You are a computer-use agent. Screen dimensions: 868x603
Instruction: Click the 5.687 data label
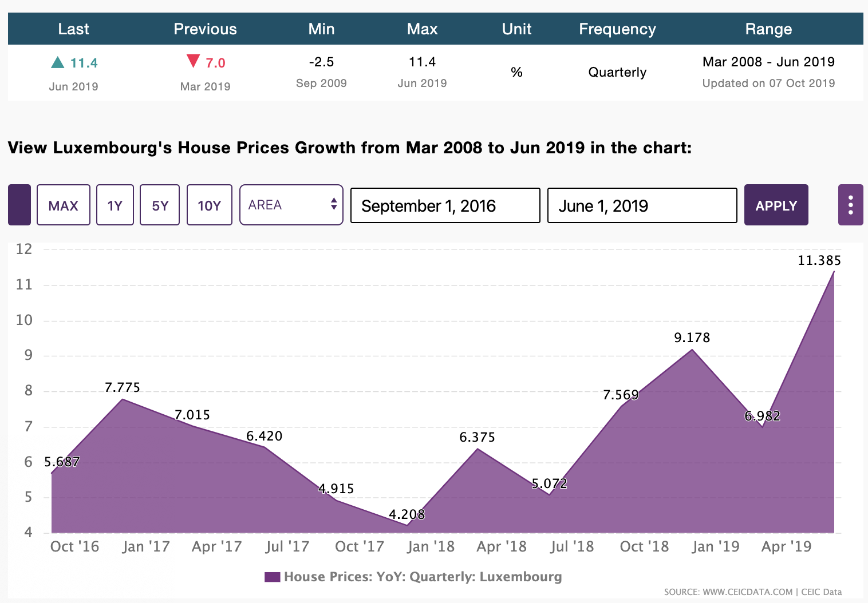[62, 462]
